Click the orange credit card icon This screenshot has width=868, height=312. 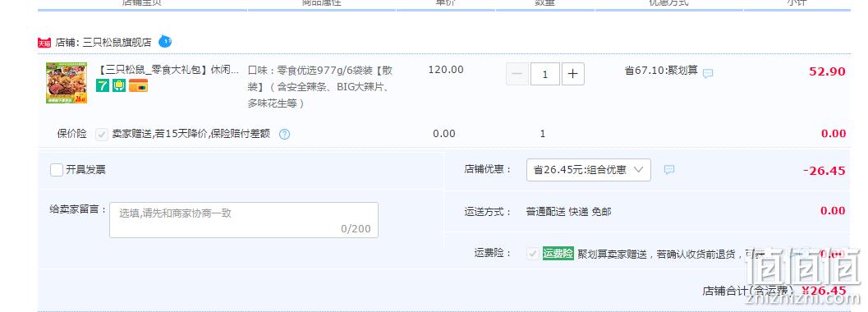(x=139, y=85)
